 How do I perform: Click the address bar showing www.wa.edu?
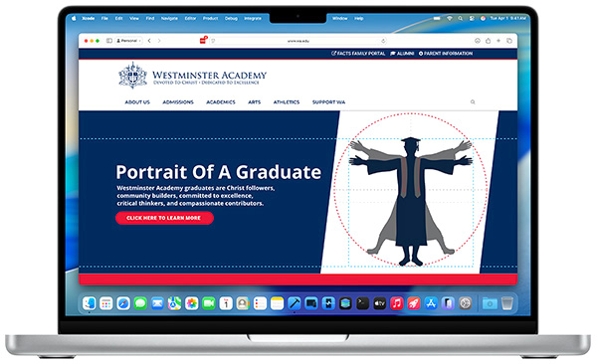pyautogui.click(x=298, y=41)
